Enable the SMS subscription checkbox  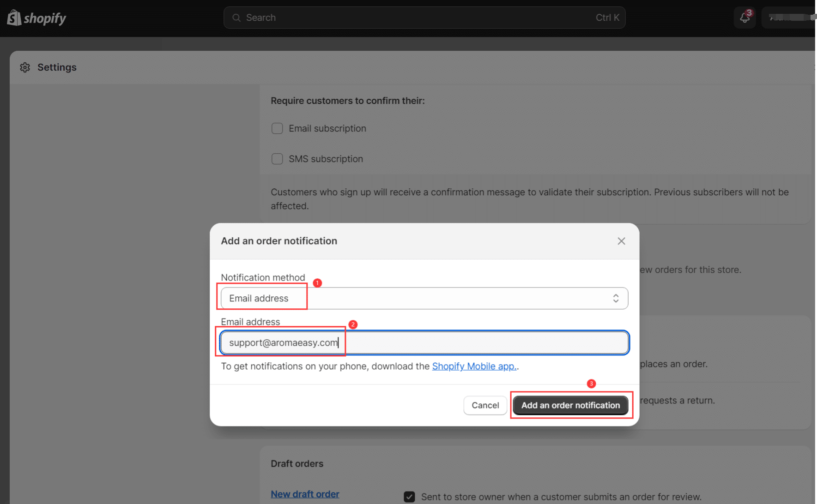[277, 159]
